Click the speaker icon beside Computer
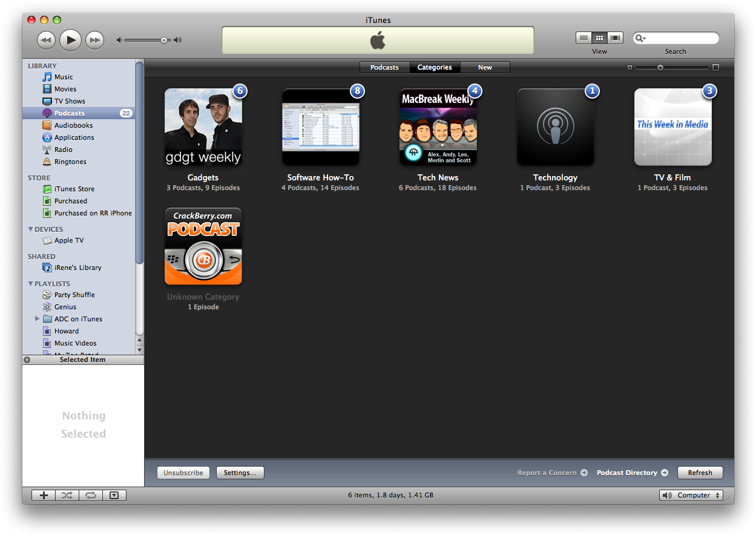Screen dimensions: 756x535 [x=667, y=495]
